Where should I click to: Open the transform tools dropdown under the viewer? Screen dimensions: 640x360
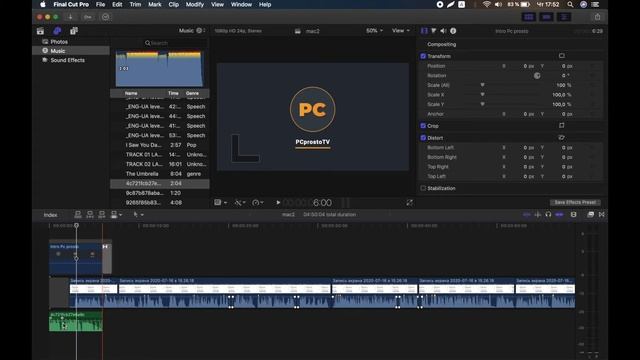tap(220, 202)
